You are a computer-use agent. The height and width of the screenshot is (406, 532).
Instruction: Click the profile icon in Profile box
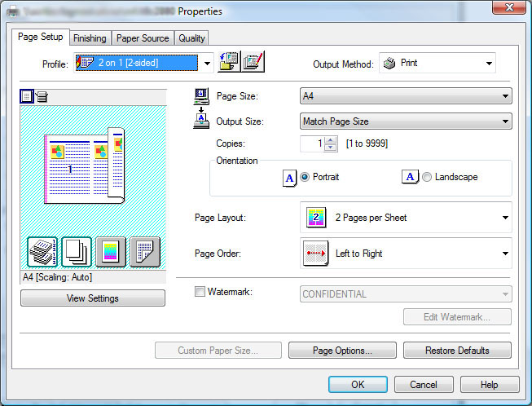pos(85,63)
